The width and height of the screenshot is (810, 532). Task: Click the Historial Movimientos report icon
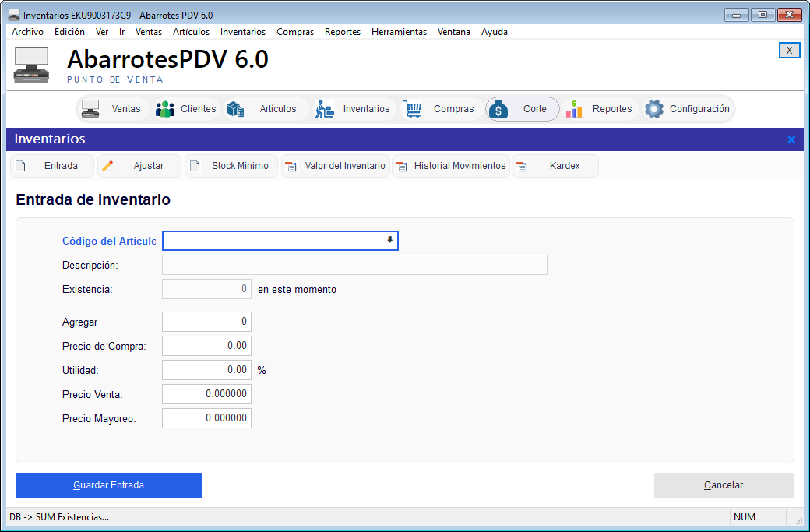point(401,167)
